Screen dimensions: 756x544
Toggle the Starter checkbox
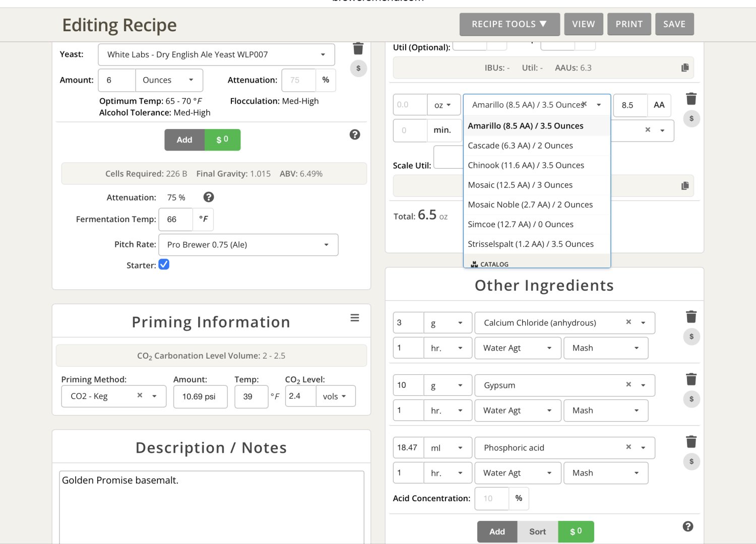tap(164, 264)
